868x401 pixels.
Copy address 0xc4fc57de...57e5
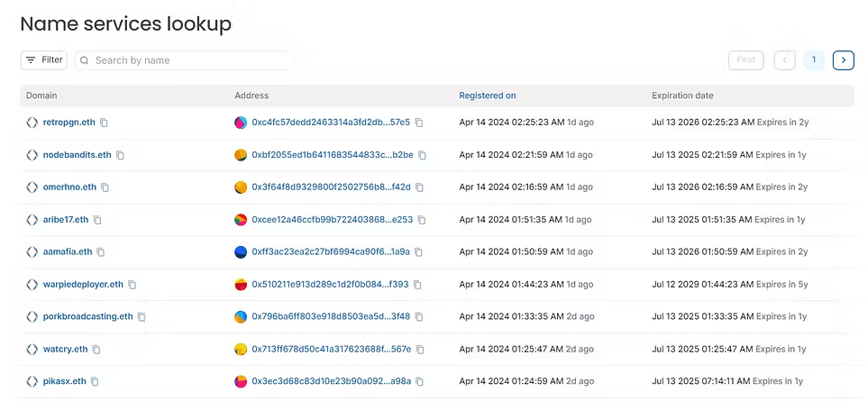pyautogui.click(x=419, y=123)
